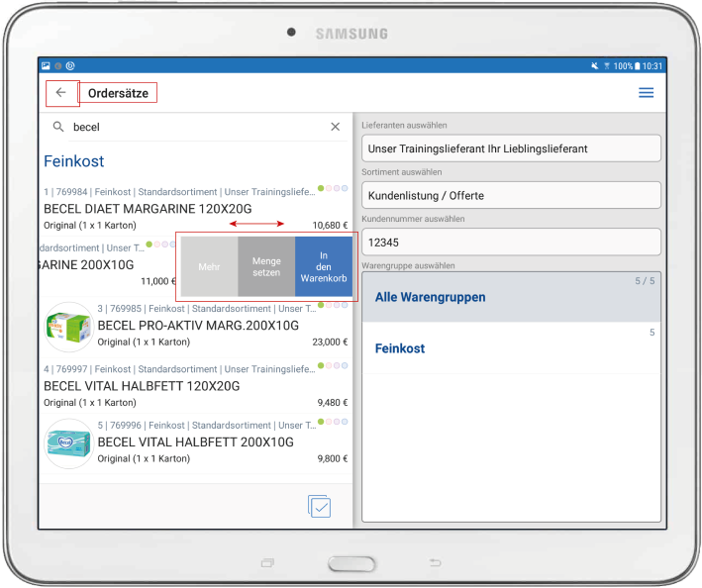Open the Kundennummer 12345 field
Screen dimensions: 702x588
pyautogui.click(x=511, y=243)
